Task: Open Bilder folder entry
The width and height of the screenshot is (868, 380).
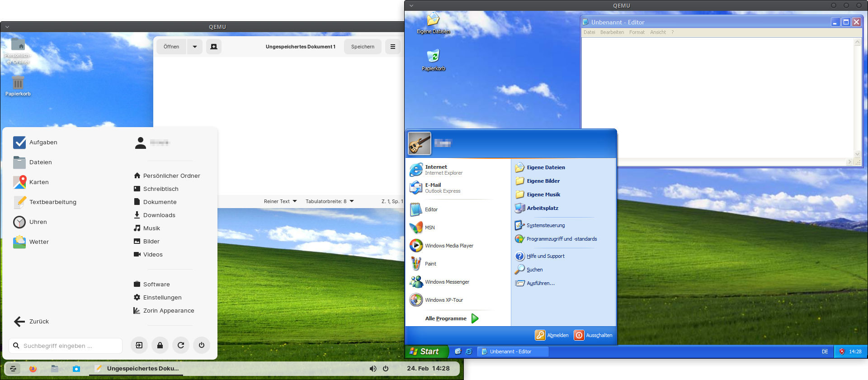Action: pyautogui.click(x=146, y=241)
